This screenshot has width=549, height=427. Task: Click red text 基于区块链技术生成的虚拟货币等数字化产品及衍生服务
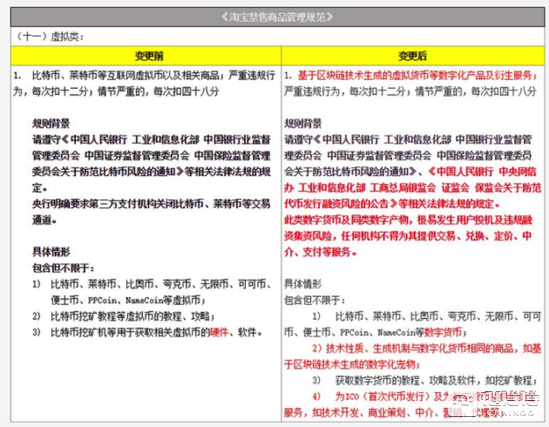pyautogui.click(x=415, y=75)
